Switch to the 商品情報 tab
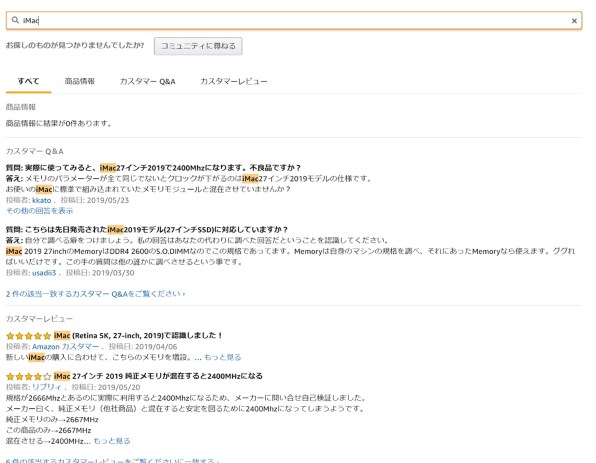 (79, 81)
